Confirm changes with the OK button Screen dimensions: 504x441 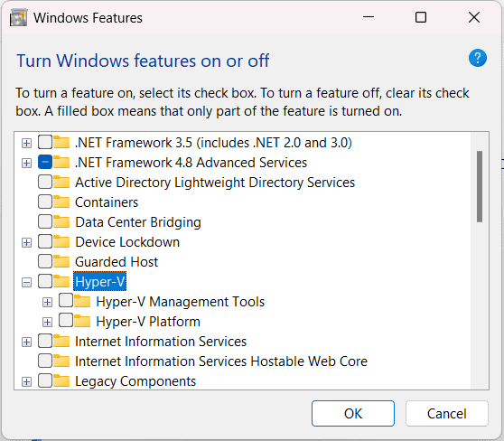[353, 413]
